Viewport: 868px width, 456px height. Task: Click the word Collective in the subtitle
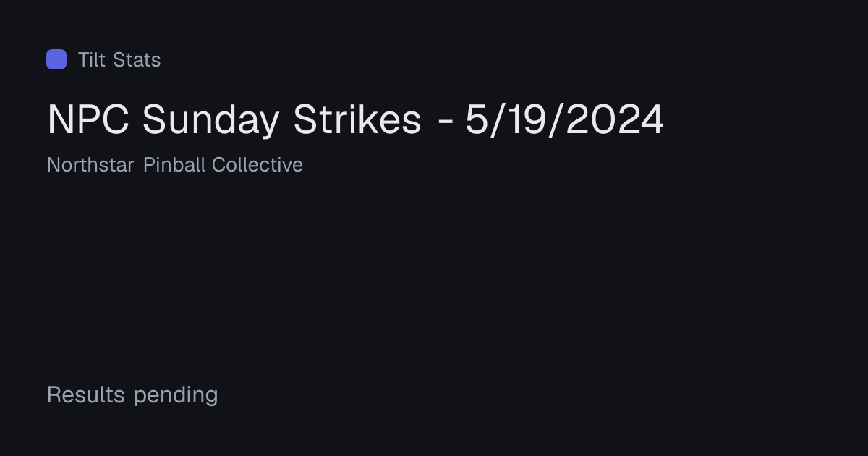[x=258, y=165]
